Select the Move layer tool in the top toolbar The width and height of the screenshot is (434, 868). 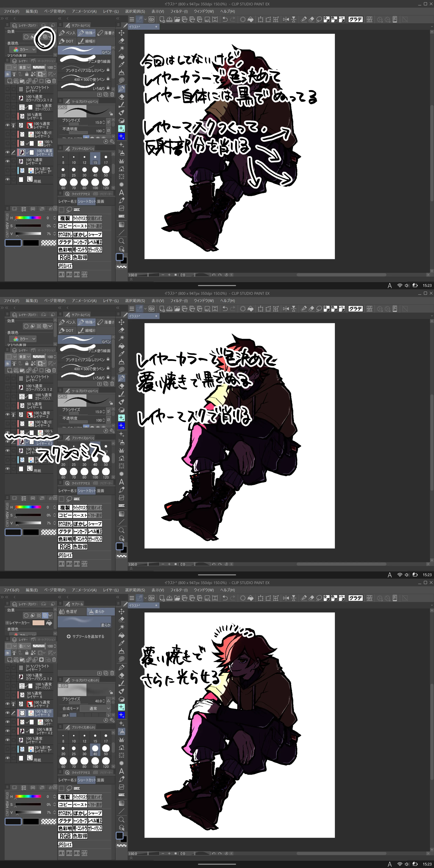coord(122,33)
